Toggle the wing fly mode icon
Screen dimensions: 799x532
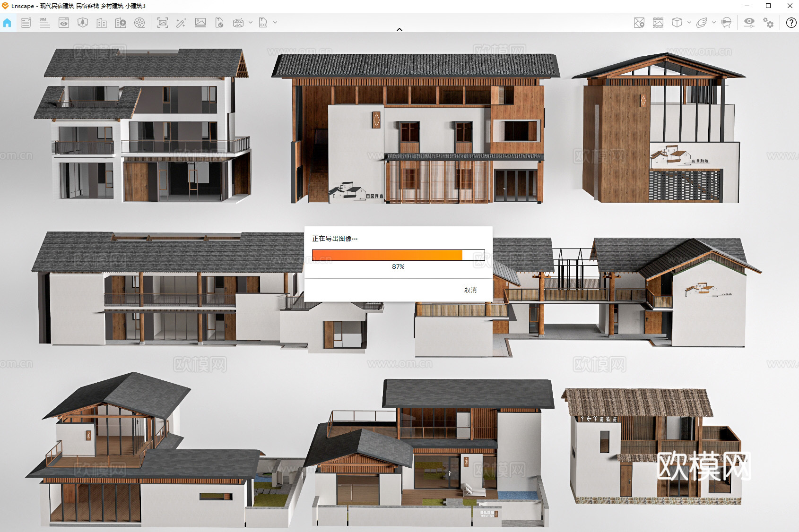702,23
